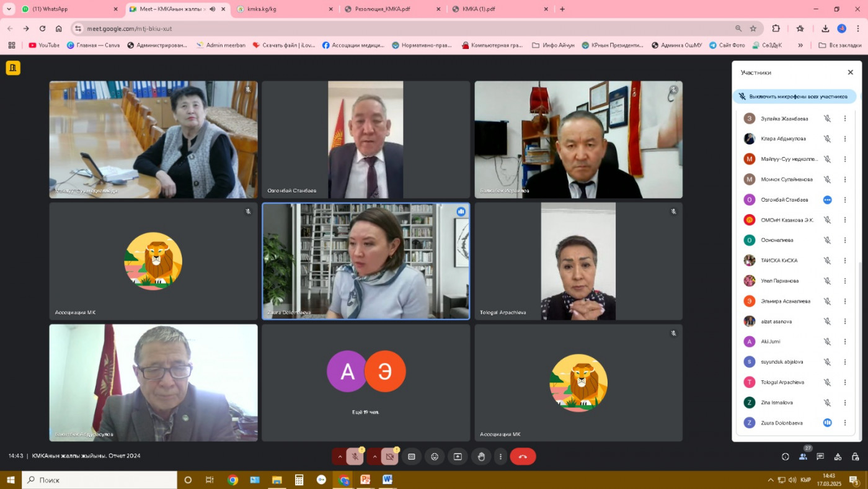Switch to the kmka.kg/kg browser tab

(285, 9)
